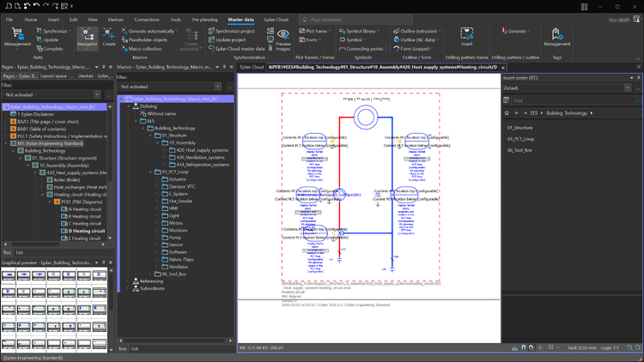Open 01_Structure in Insert center
The image size is (644, 362).
[x=519, y=128]
